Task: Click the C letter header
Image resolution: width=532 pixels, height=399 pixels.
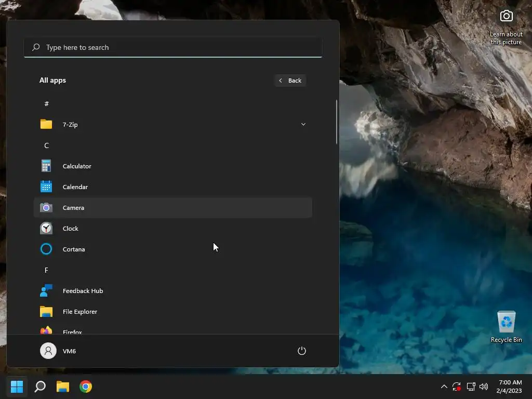Action: coord(46,145)
